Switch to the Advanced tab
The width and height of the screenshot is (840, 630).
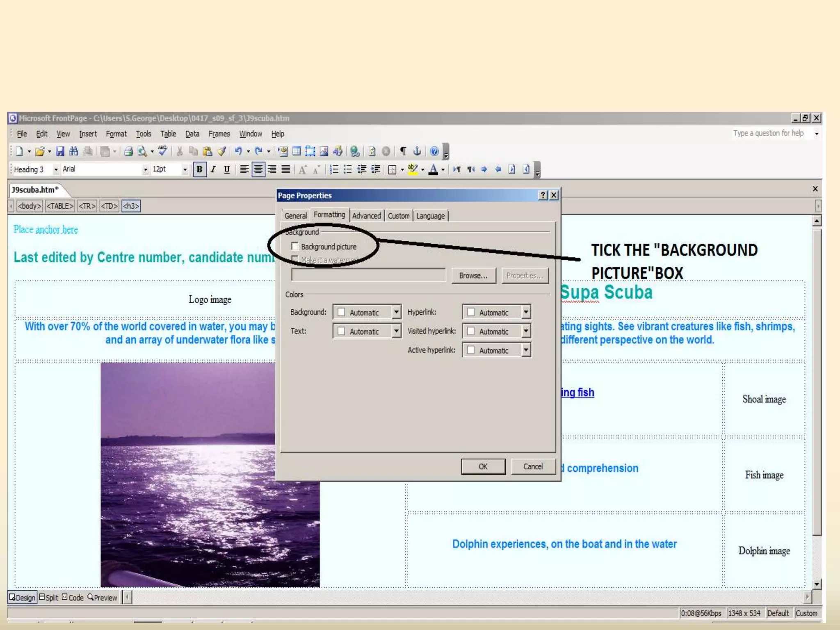click(366, 216)
